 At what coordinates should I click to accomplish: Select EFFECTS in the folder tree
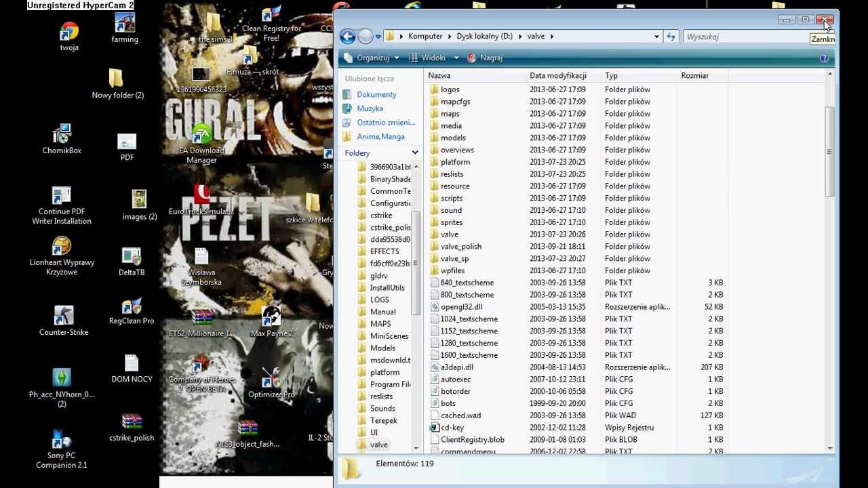coord(384,251)
